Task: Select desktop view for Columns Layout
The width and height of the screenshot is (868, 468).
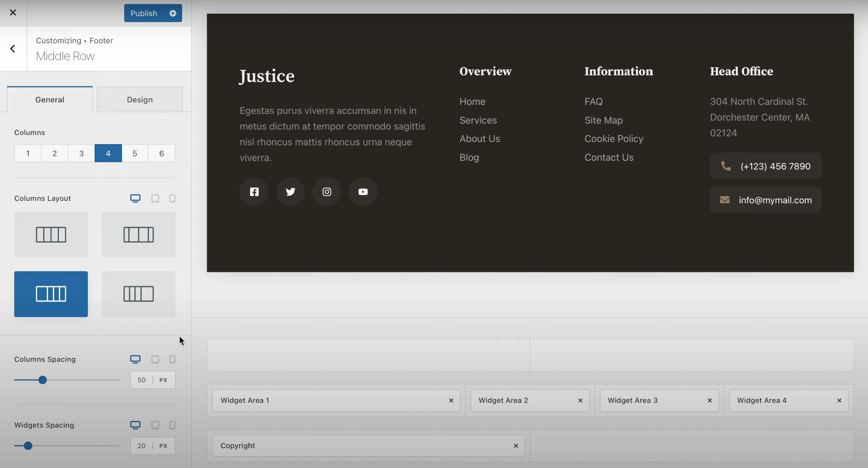Action: [x=135, y=198]
